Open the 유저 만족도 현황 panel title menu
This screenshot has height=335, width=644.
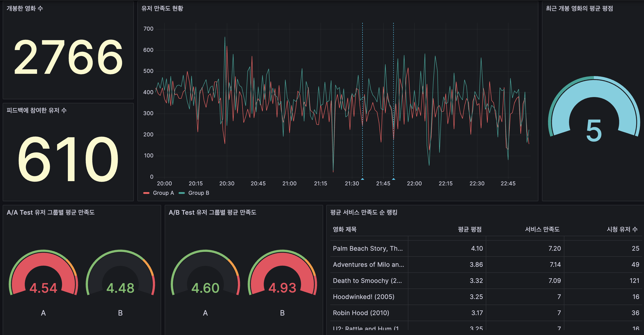[162, 8]
